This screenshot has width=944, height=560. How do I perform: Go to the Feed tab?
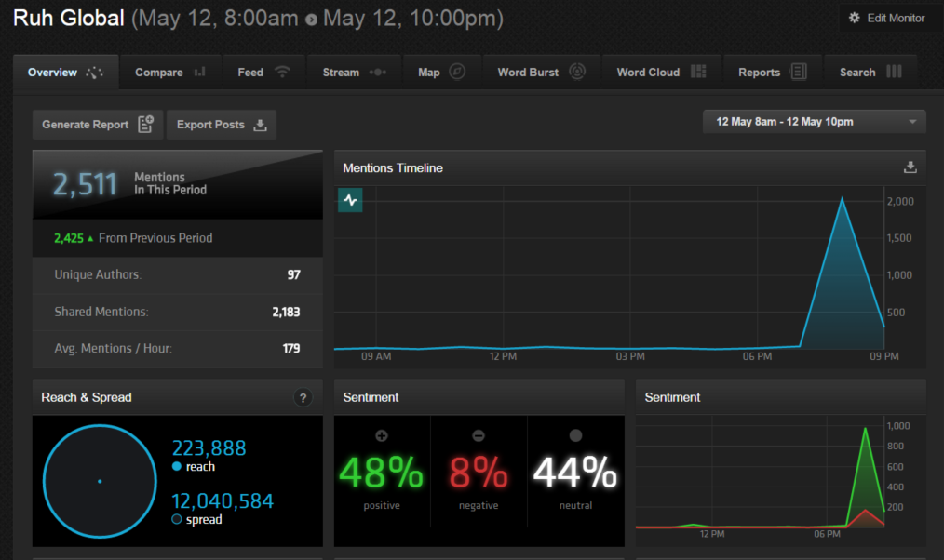(x=263, y=73)
